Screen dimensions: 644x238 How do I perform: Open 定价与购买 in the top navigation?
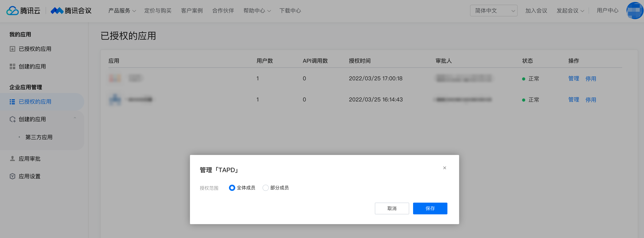(158, 11)
